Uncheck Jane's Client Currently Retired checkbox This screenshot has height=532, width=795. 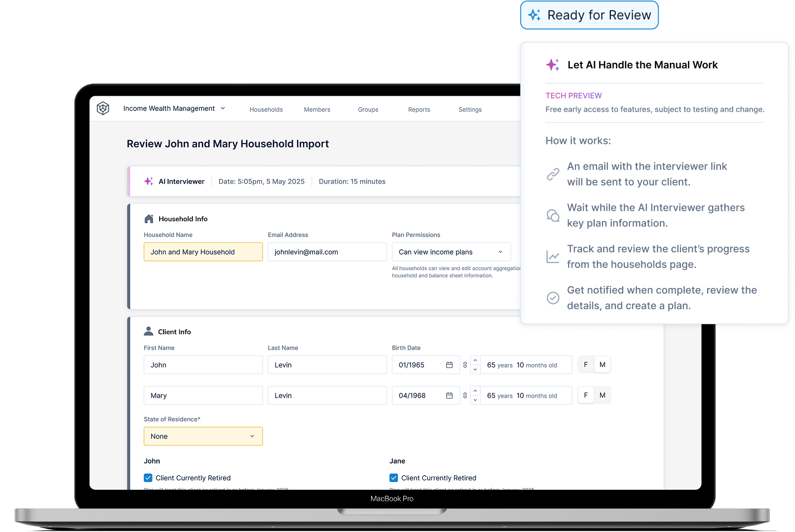coord(394,478)
